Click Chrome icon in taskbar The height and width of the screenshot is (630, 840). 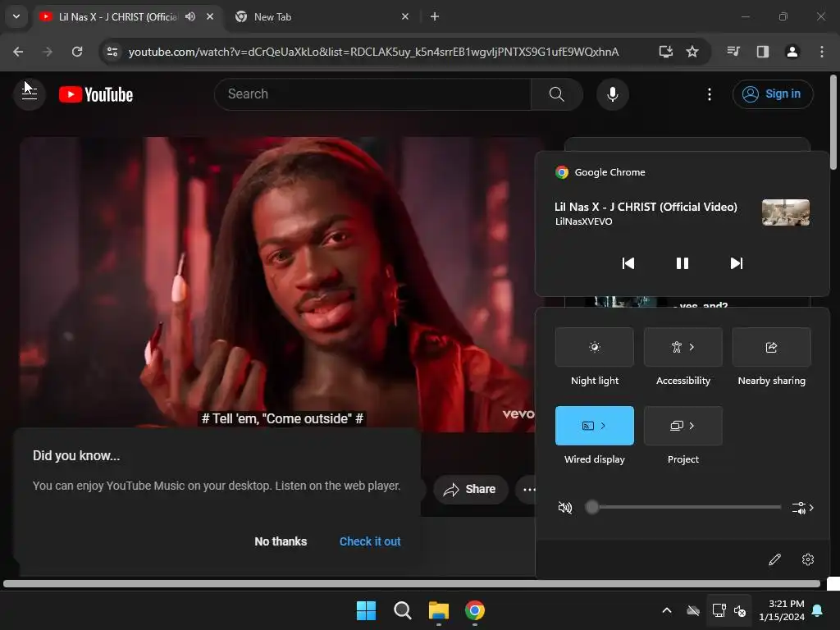[475, 610]
